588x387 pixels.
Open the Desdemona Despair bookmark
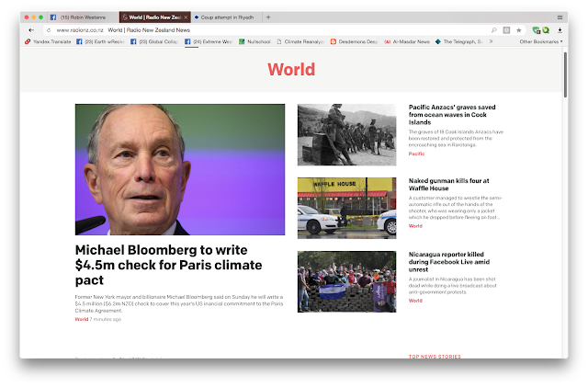[x=355, y=41]
